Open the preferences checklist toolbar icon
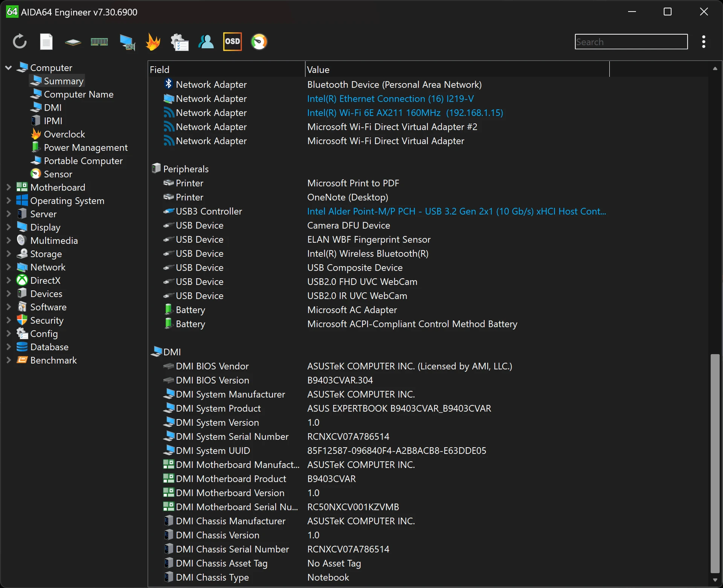The image size is (723, 588). (180, 42)
